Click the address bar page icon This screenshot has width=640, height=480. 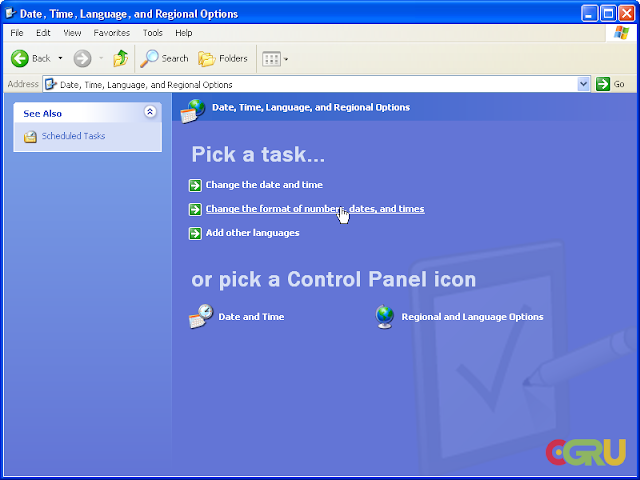coord(51,84)
